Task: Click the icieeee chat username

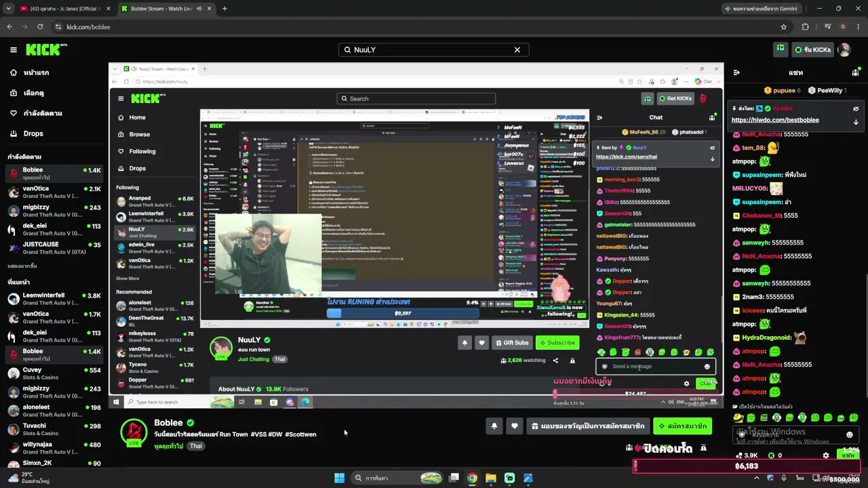Action: (753, 310)
